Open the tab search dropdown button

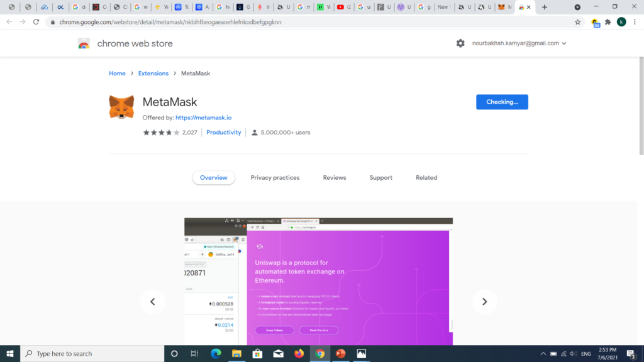[x=577, y=7]
